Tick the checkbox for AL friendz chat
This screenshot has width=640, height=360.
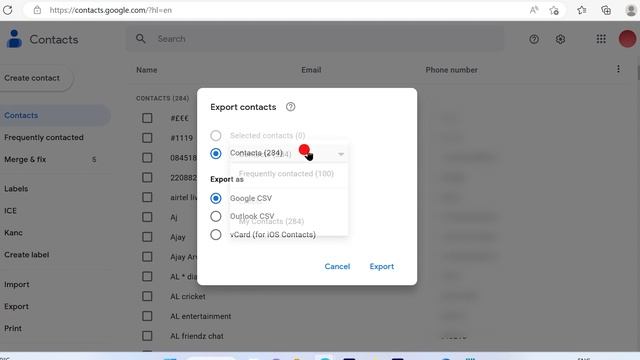coord(147,336)
